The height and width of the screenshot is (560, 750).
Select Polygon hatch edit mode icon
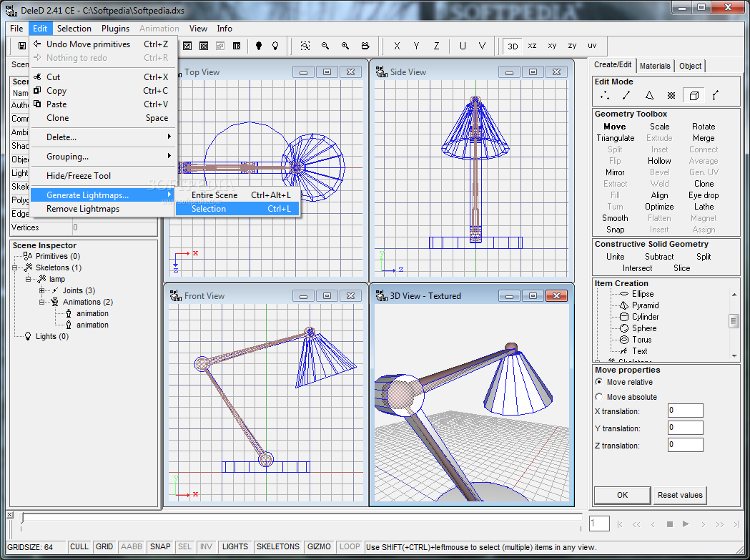click(x=671, y=96)
